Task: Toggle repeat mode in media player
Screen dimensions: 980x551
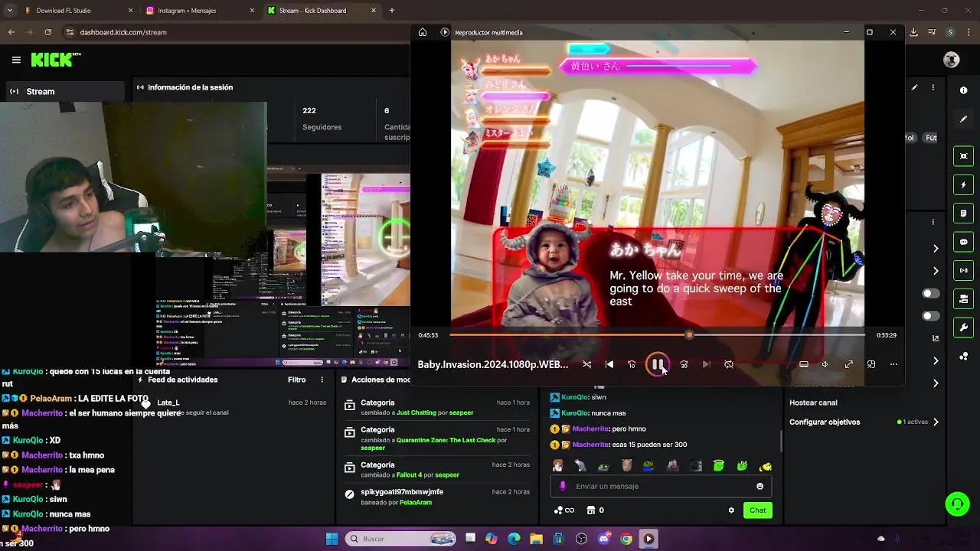Action: [729, 364]
